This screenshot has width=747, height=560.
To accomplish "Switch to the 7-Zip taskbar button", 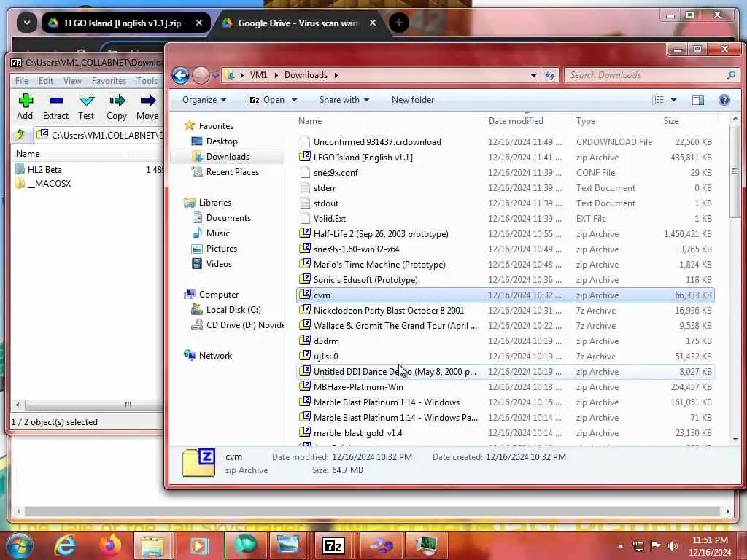I will point(333,545).
